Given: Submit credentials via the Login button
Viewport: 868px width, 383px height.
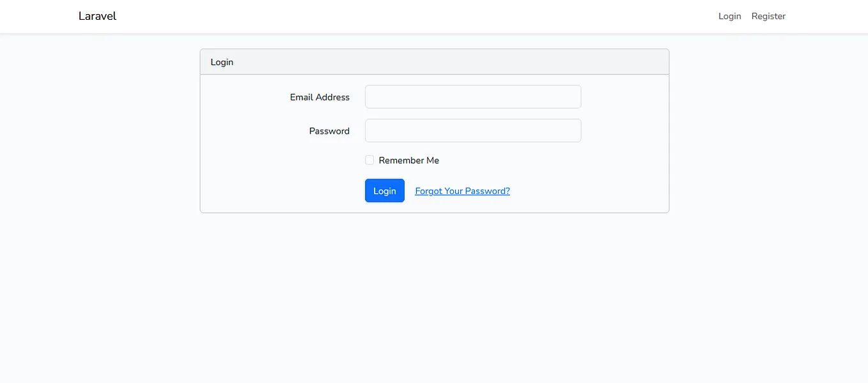Looking at the screenshot, I should tap(384, 191).
